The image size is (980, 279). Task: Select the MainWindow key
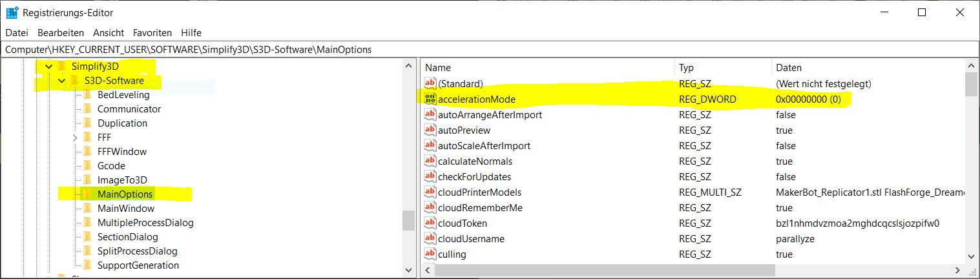tap(126, 209)
